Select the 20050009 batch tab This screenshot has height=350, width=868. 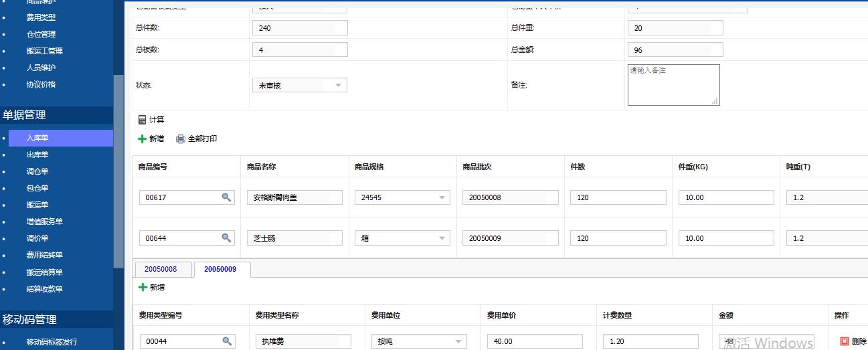220,269
